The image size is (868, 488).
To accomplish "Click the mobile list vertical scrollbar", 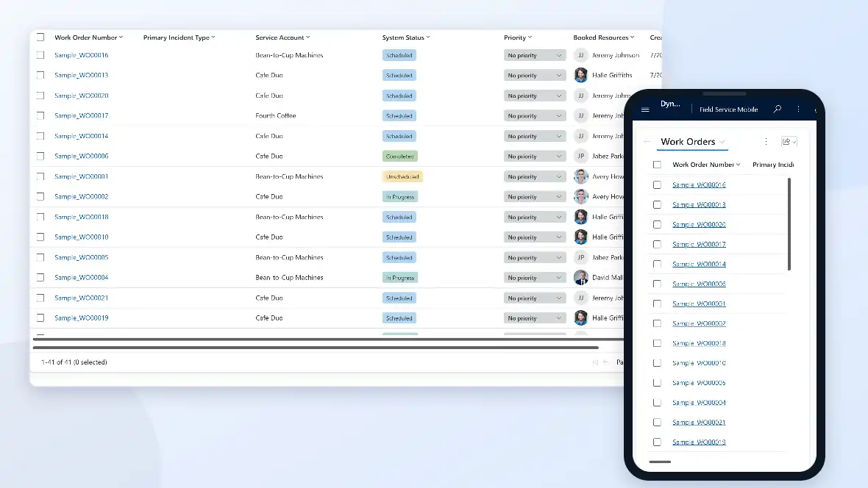I will coord(789,224).
